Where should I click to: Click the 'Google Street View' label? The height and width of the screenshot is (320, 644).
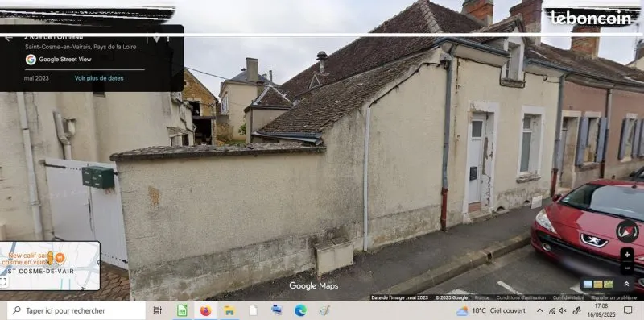[x=65, y=60]
